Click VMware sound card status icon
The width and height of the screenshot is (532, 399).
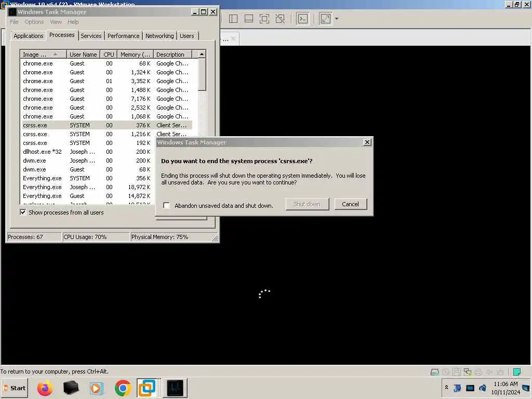(489, 372)
